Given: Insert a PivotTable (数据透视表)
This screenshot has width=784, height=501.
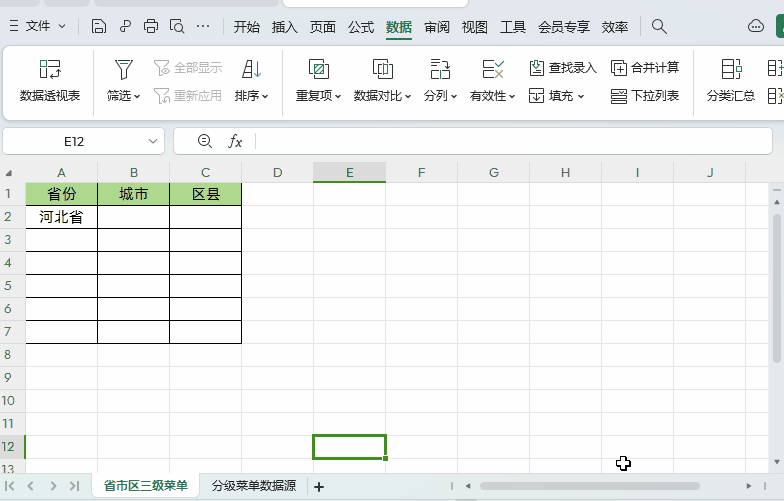Looking at the screenshot, I should [x=50, y=80].
